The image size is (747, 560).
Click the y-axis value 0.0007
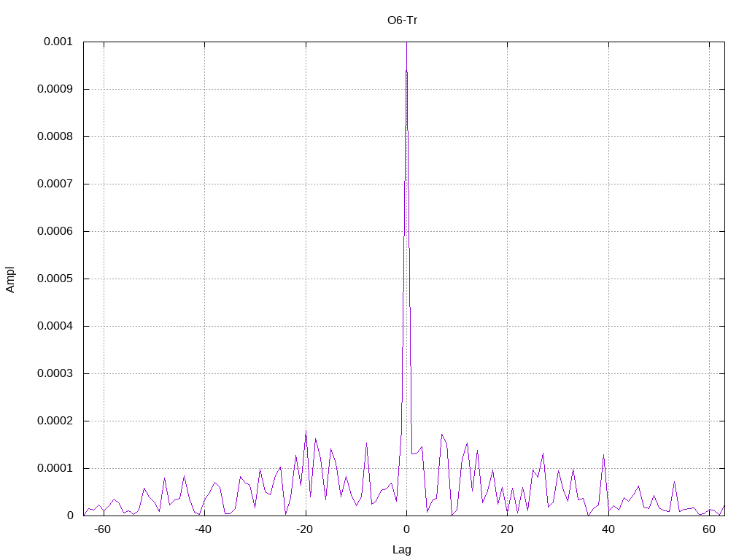tap(55, 184)
